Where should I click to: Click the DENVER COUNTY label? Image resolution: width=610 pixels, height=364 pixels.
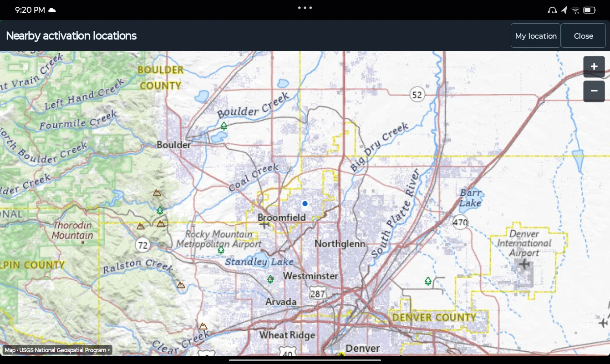pos(434,317)
